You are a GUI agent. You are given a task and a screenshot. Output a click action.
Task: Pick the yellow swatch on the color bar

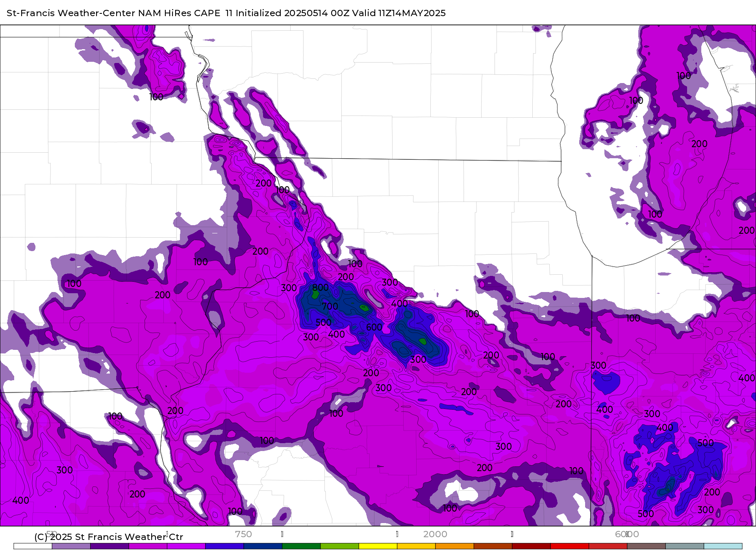coord(378,546)
